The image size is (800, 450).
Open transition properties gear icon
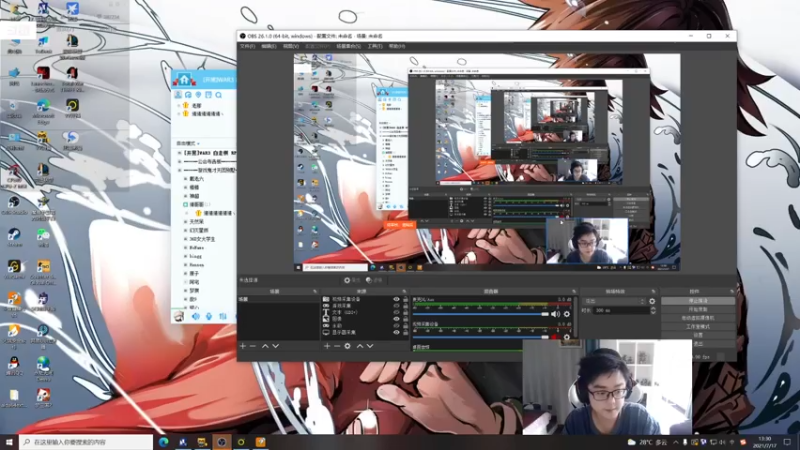pos(652,301)
